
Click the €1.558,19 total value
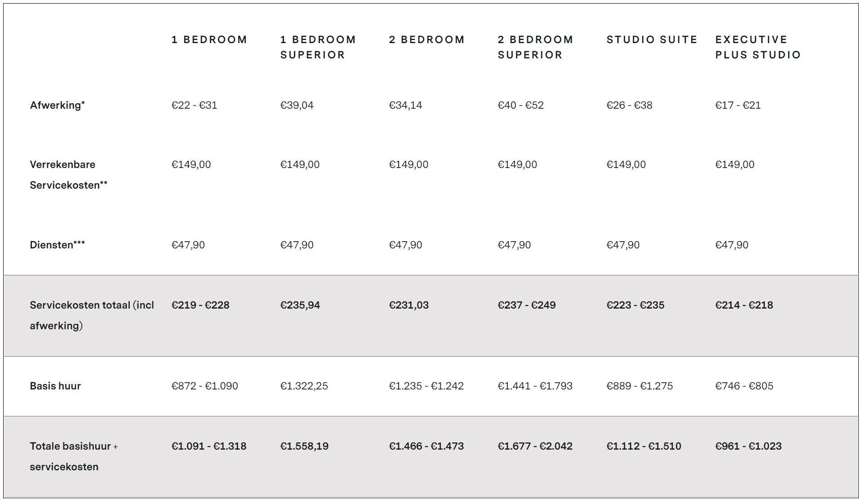click(x=304, y=446)
